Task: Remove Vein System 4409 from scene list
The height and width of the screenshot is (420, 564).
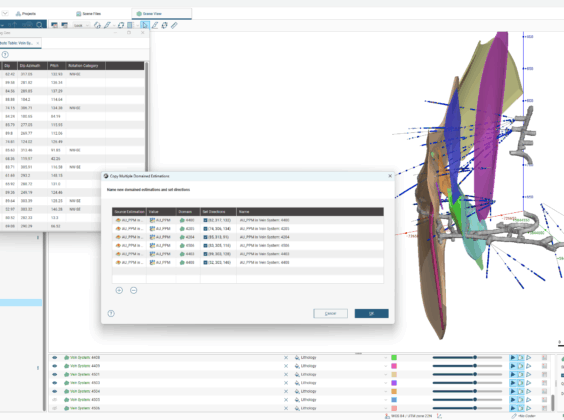Action: point(286,366)
